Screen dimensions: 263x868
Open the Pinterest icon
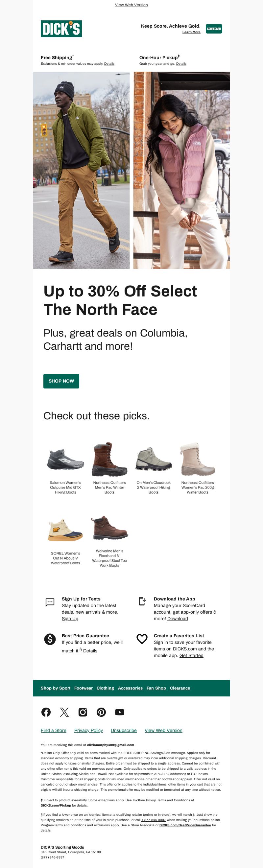(101, 712)
